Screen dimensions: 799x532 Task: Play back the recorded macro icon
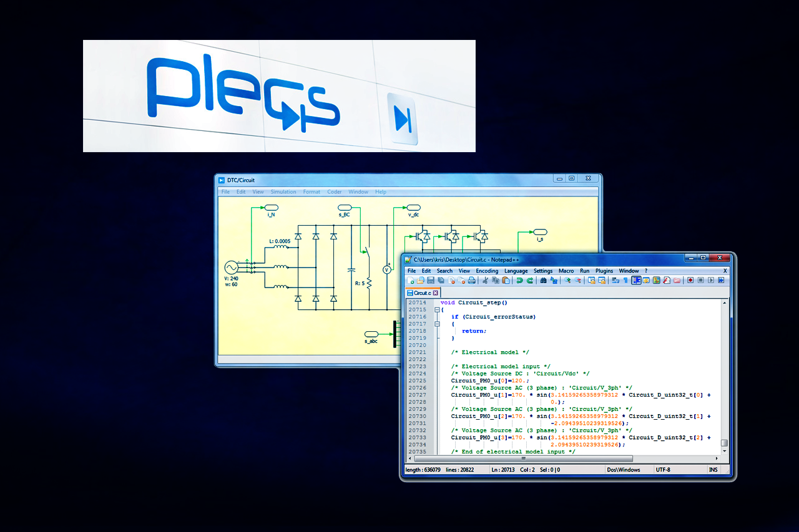[711, 281]
